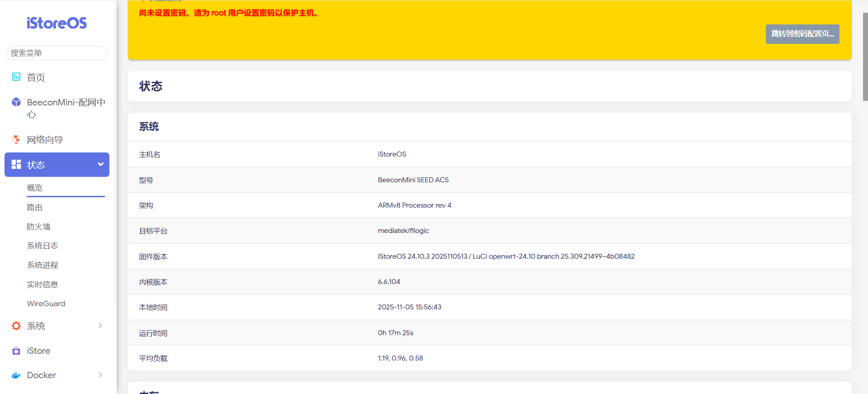Select the 概览 overview item

pos(35,188)
